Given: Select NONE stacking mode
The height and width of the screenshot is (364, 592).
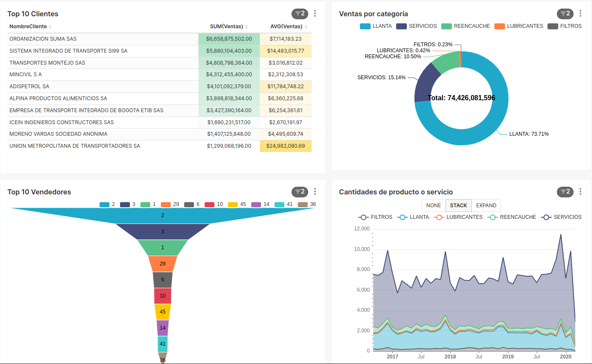Looking at the screenshot, I should [433, 206].
